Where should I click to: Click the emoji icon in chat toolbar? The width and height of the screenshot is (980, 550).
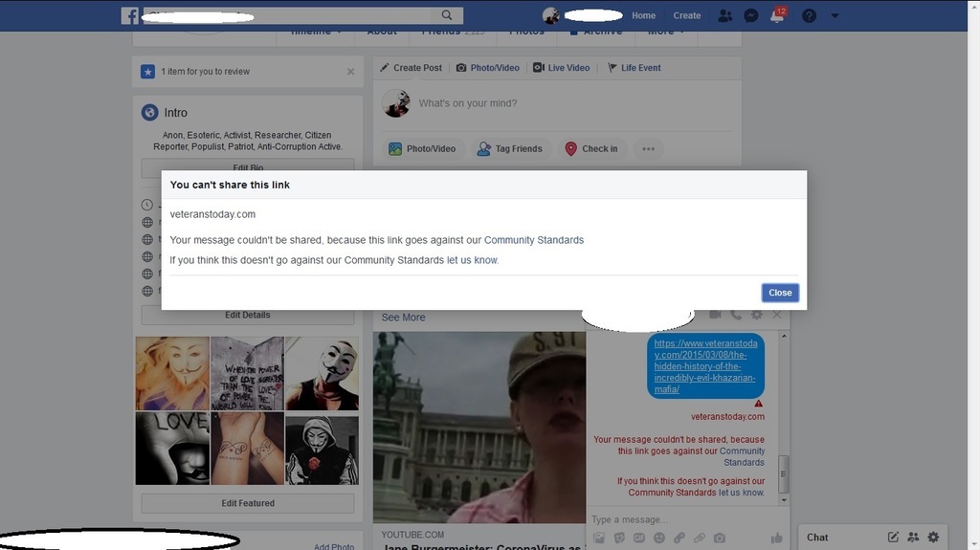659,538
